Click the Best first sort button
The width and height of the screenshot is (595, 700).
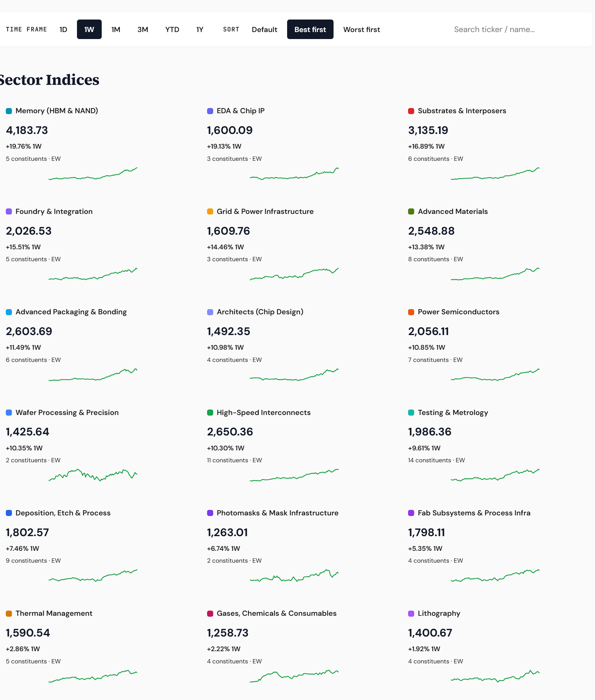[x=310, y=29]
